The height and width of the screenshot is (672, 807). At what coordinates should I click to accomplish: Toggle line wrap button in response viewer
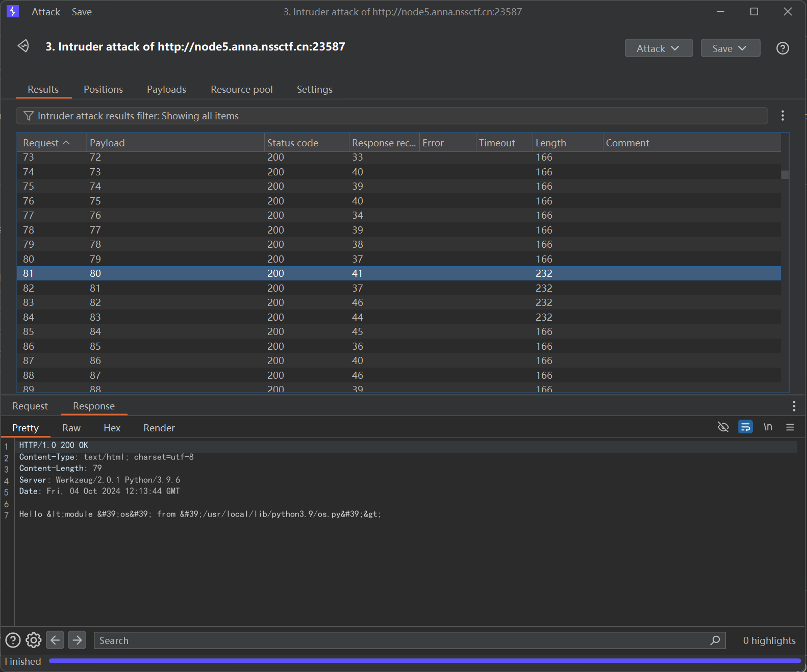pyautogui.click(x=745, y=427)
